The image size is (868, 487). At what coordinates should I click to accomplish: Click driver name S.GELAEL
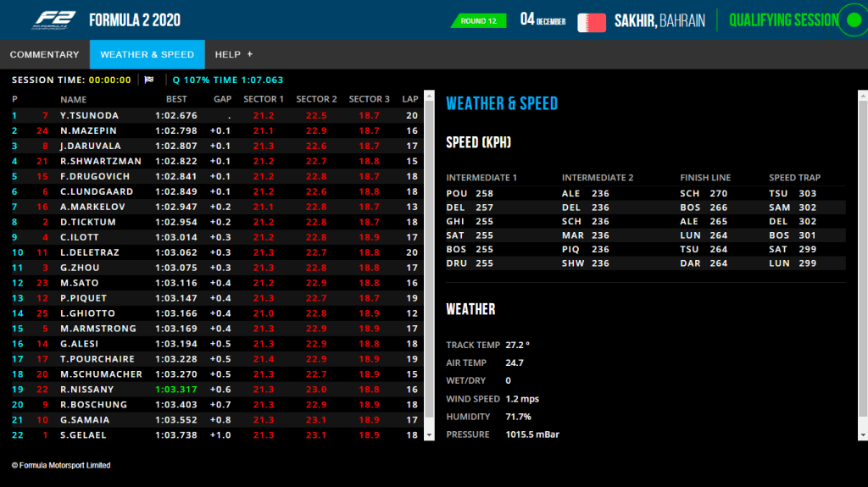tap(83, 435)
